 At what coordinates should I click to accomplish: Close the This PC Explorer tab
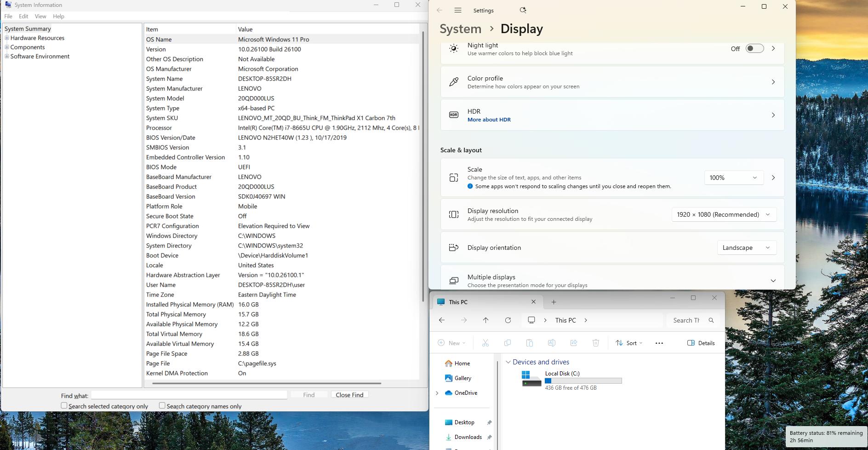pos(533,302)
